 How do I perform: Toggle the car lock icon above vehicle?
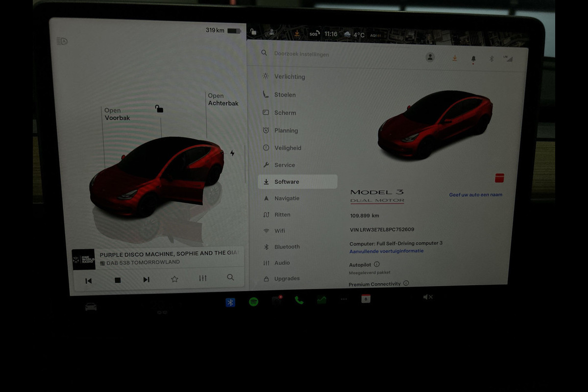(x=159, y=109)
